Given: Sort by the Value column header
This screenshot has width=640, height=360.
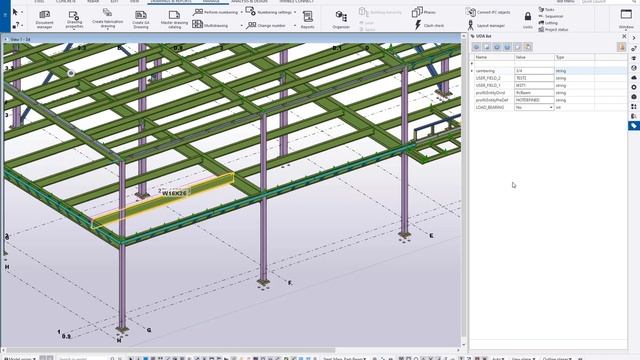Looking at the screenshot, I should click(x=534, y=58).
